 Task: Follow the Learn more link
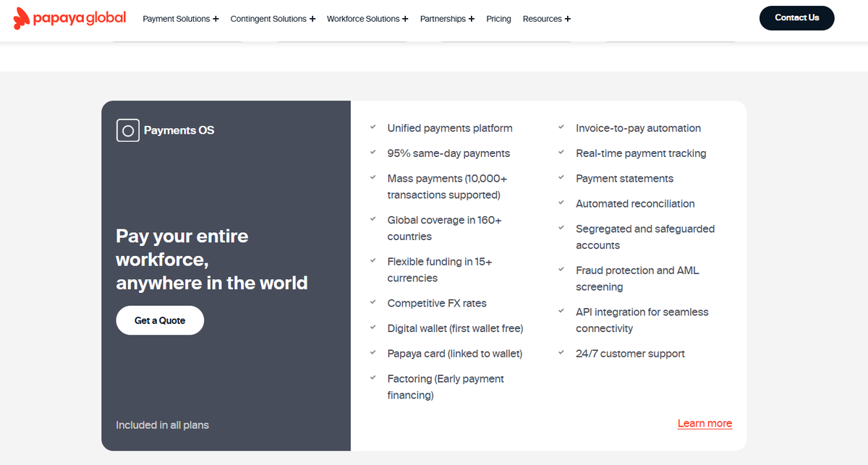coord(705,424)
